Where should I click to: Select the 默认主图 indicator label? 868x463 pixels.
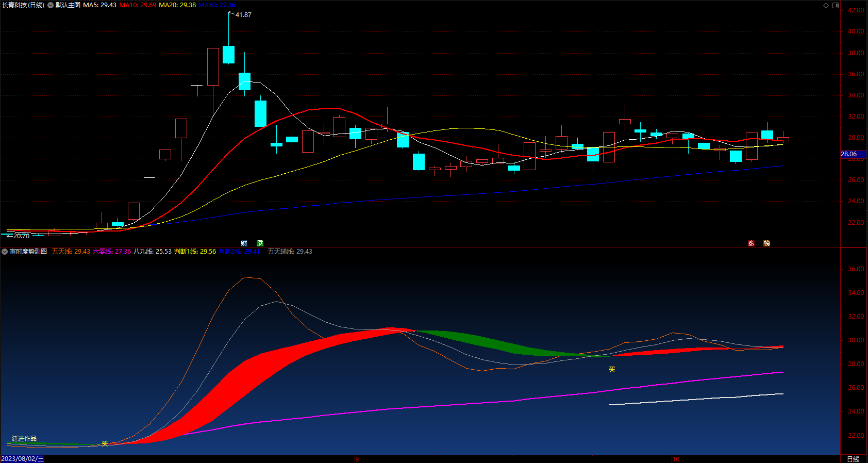[x=68, y=5]
